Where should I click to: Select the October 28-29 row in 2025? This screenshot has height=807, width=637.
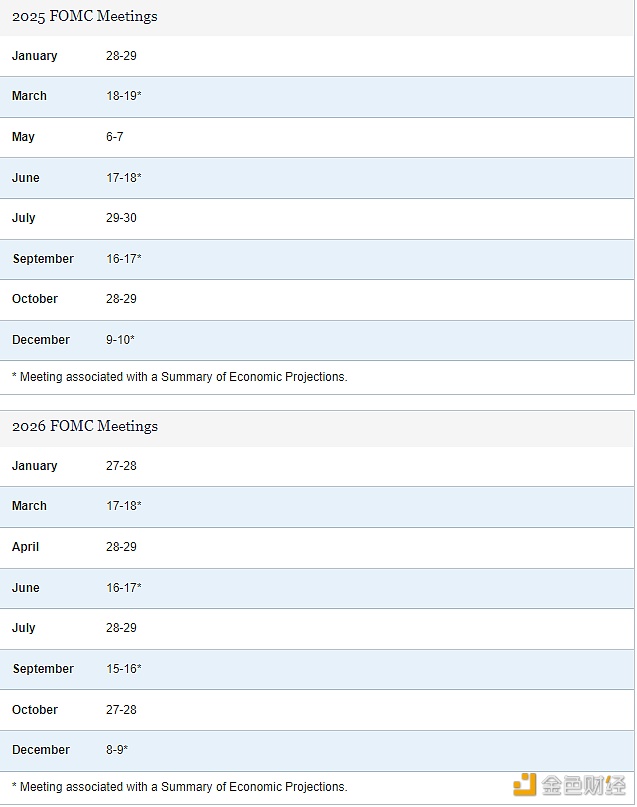317,300
